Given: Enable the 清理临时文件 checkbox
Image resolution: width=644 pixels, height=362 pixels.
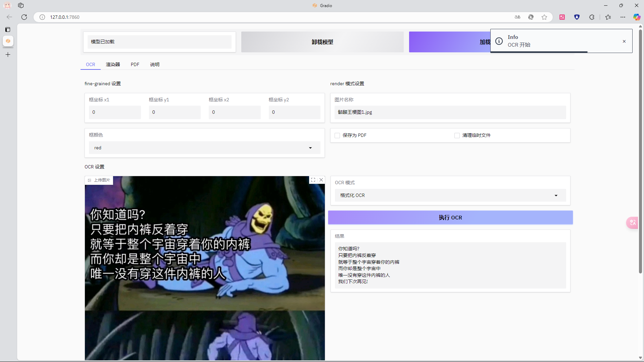Looking at the screenshot, I should (457, 136).
